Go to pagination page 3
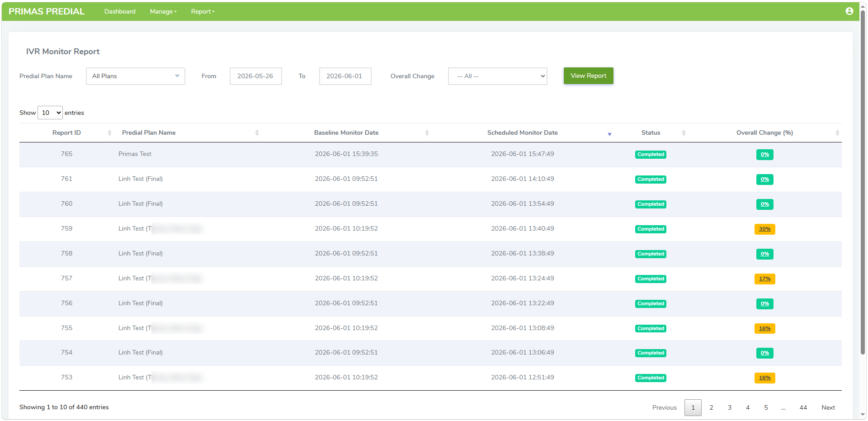This screenshot has width=868, height=421. [x=729, y=407]
